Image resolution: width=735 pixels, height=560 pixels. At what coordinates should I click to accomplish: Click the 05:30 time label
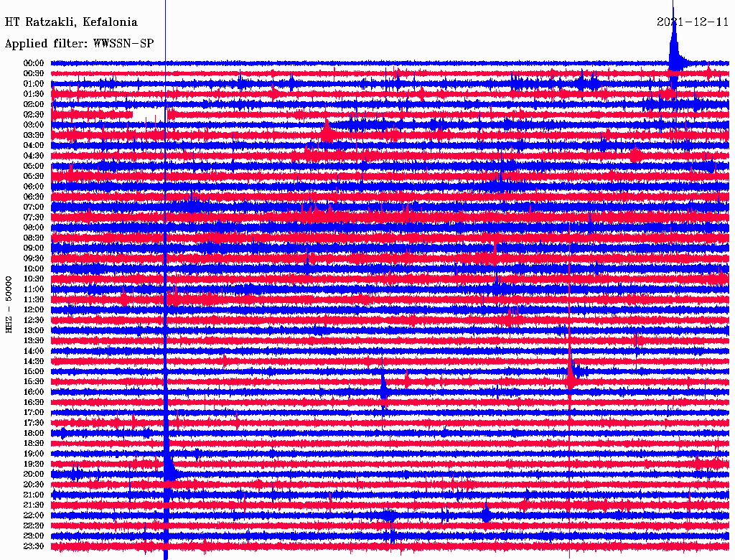pos(34,176)
